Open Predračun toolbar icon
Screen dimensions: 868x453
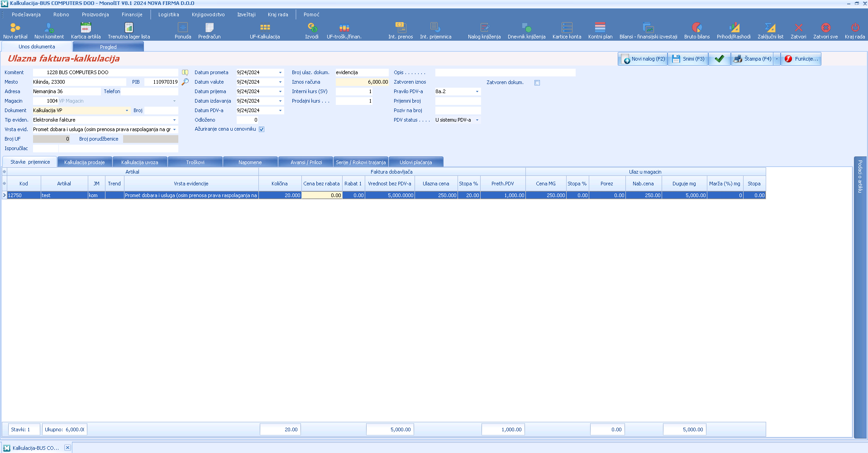click(x=210, y=31)
